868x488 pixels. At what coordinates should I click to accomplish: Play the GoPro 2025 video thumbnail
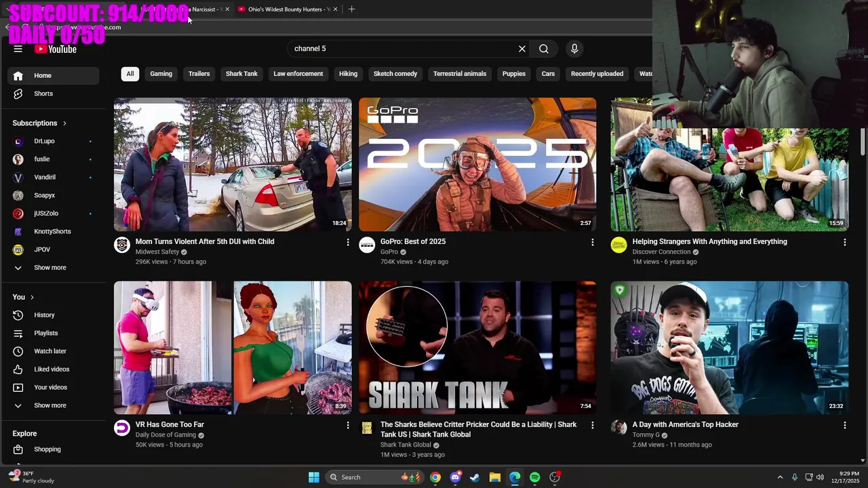click(477, 165)
